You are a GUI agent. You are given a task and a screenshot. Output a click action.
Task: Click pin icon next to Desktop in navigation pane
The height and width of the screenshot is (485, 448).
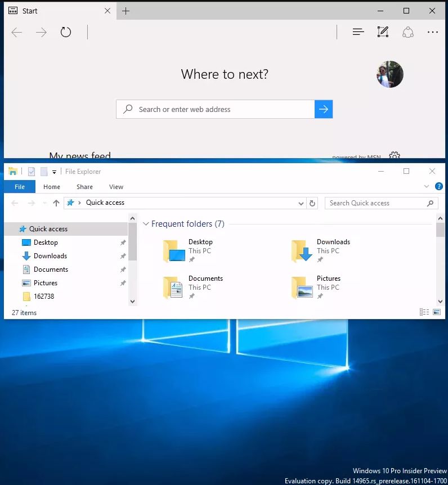(123, 242)
